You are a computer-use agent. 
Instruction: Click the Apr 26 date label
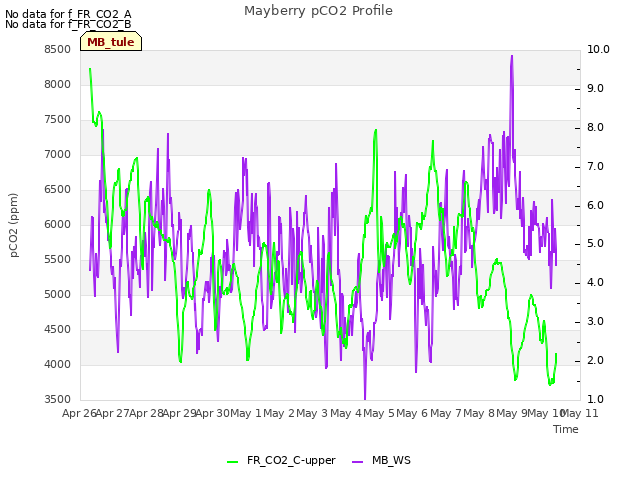pyautogui.click(x=80, y=414)
